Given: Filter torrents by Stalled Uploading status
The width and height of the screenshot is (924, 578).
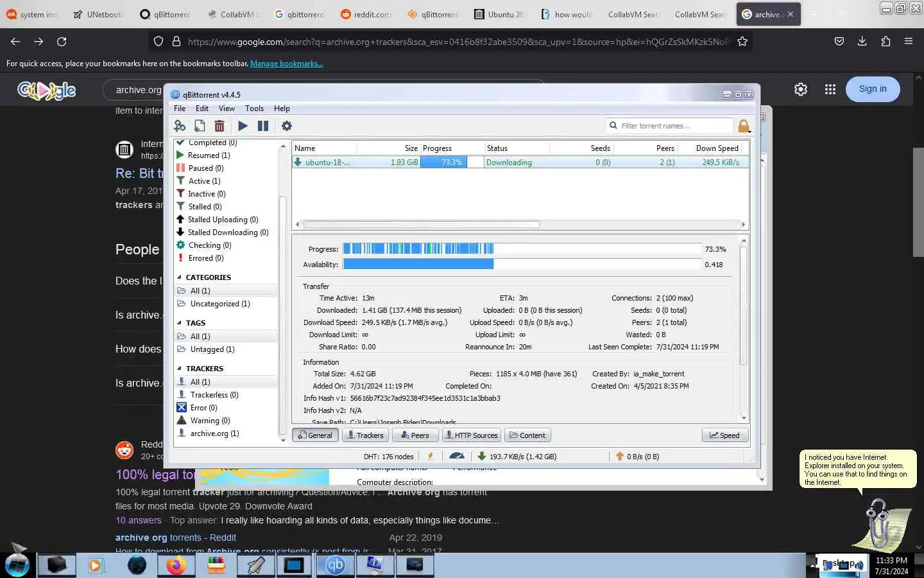Looking at the screenshot, I should (223, 220).
